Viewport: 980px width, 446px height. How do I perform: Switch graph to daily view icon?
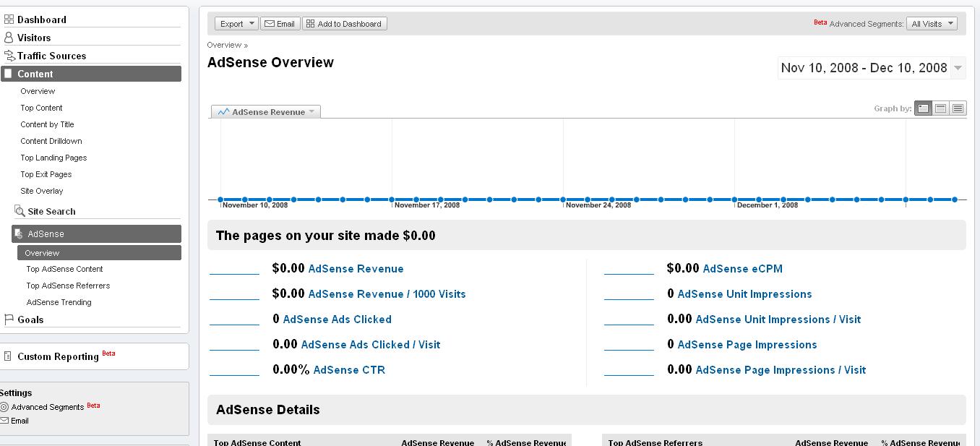tap(924, 108)
